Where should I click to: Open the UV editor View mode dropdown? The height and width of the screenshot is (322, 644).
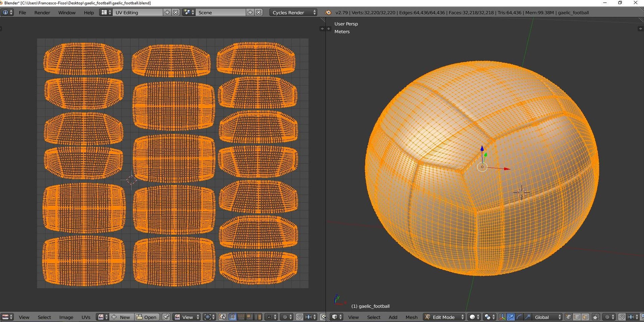point(187,317)
